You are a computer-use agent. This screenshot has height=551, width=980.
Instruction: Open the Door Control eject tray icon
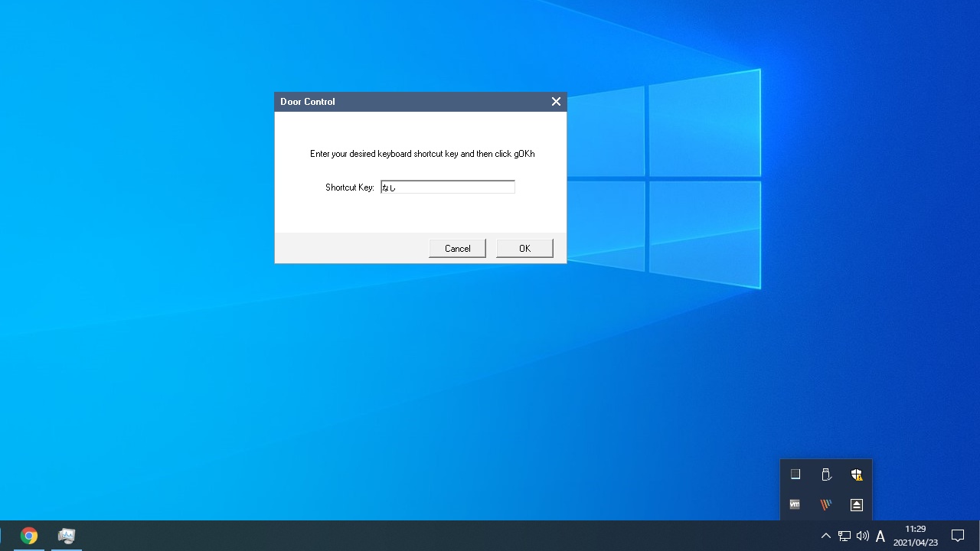tap(857, 505)
